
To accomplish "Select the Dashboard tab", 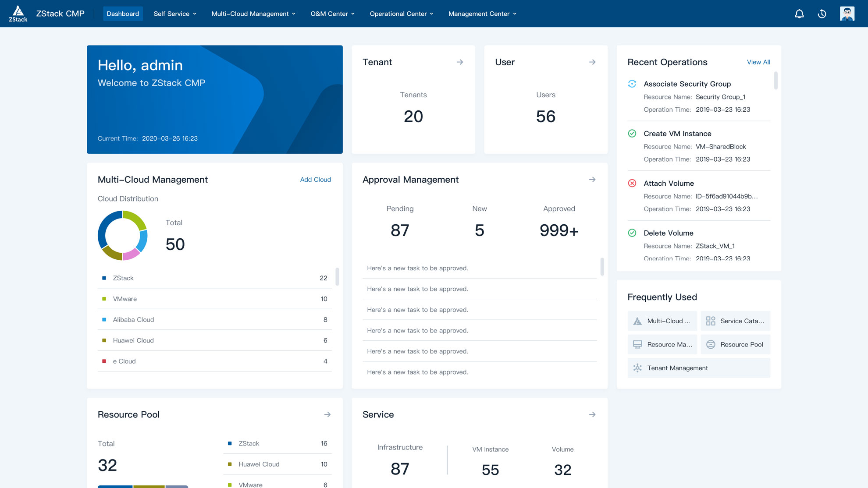I will click(x=123, y=14).
